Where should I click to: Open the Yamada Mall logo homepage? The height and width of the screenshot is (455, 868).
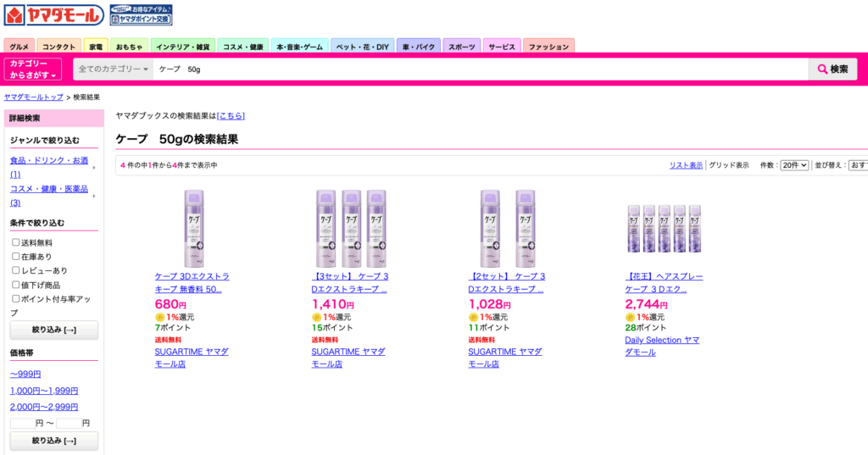(53, 15)
